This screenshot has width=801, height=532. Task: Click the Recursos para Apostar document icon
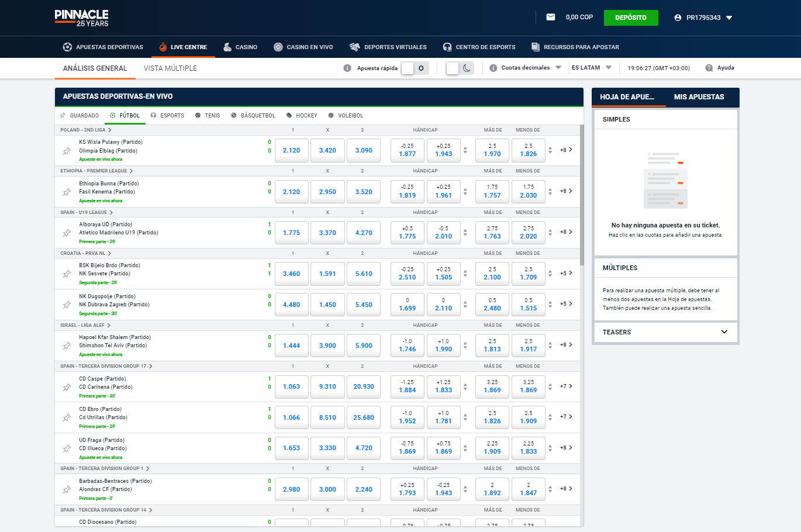pyautogui.click(x=535, y=47)
